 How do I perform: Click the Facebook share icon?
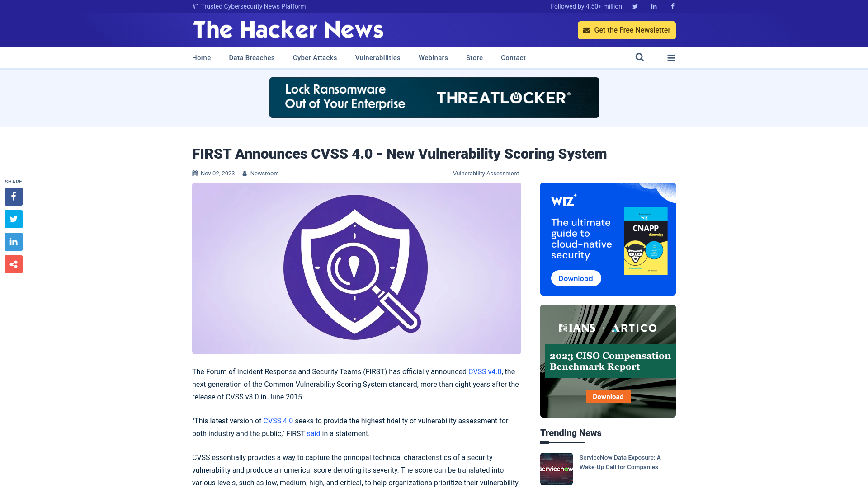(13, 196)
